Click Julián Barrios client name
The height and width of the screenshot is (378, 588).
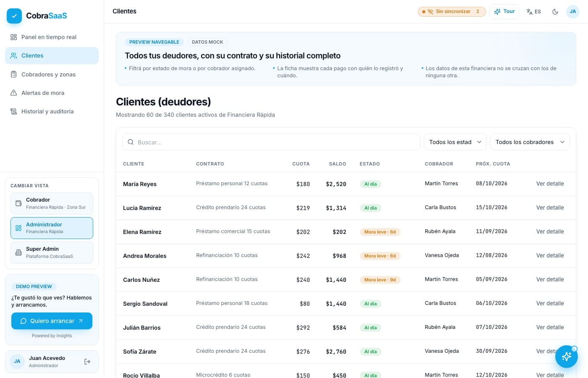pos(142,328)
